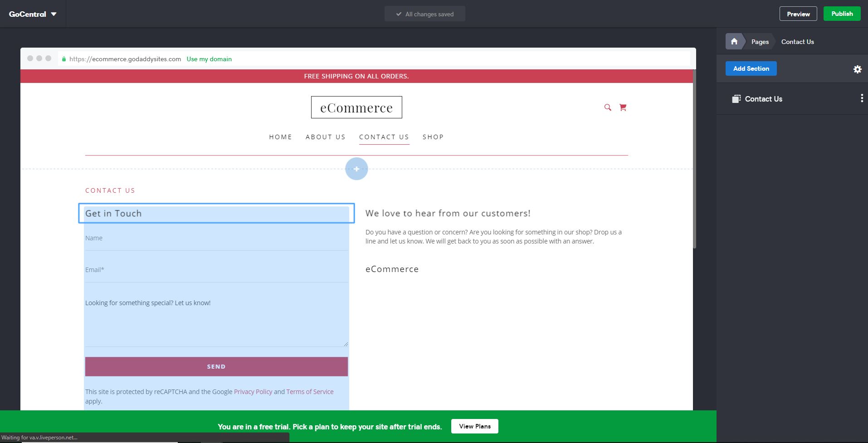Image resolution: width=868 pixels, height=443 pixels.
Task: Click the View Plans button
Action: coord(474,426)
